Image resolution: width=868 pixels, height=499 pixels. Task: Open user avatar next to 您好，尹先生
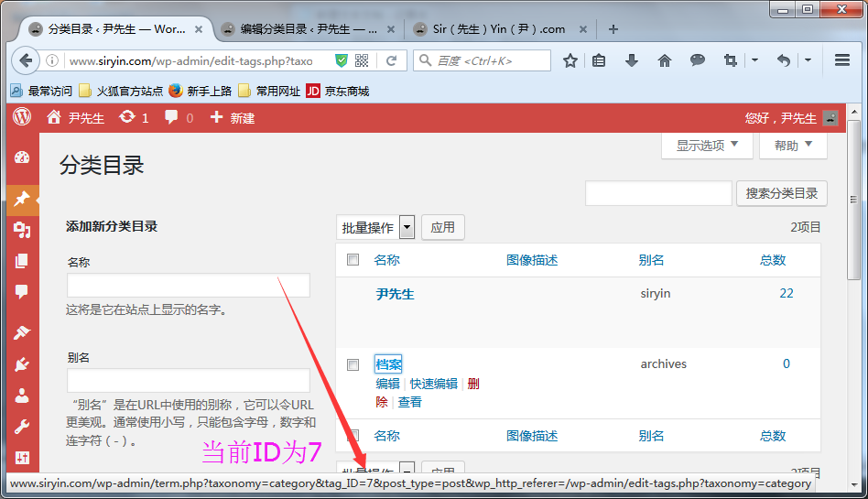click(830, 118)
